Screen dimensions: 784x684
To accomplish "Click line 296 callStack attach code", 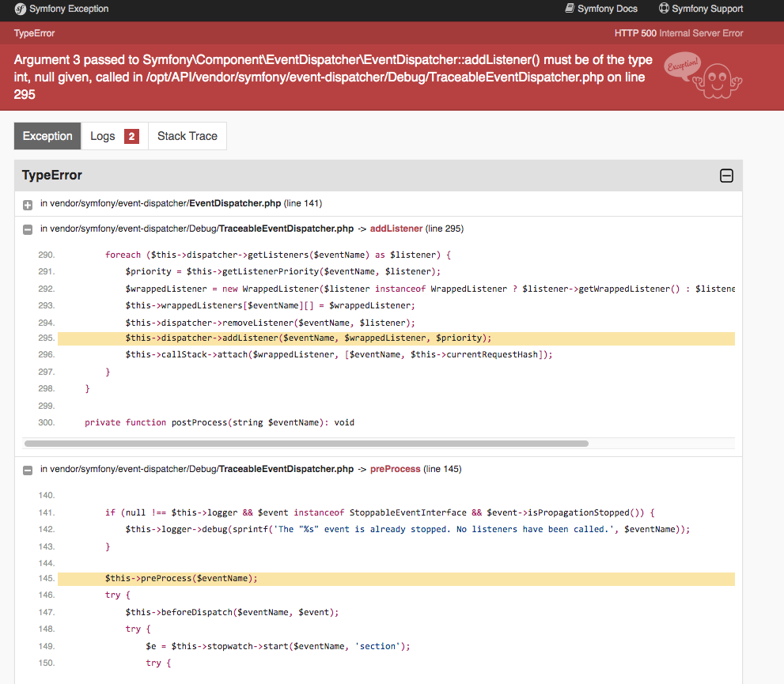I will pos(339,354).
